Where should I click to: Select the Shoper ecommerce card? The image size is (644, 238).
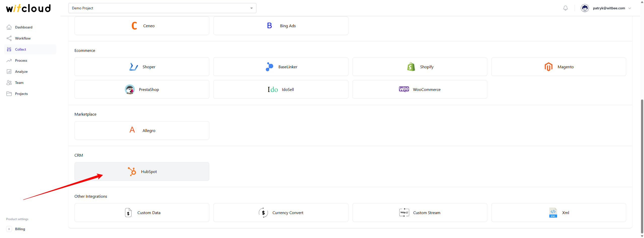coord(142,67)
